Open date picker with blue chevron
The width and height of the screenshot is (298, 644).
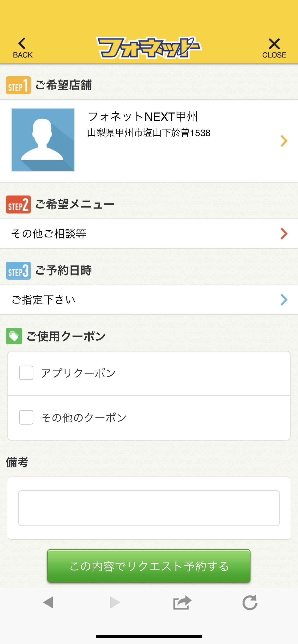tap(284, 300)
